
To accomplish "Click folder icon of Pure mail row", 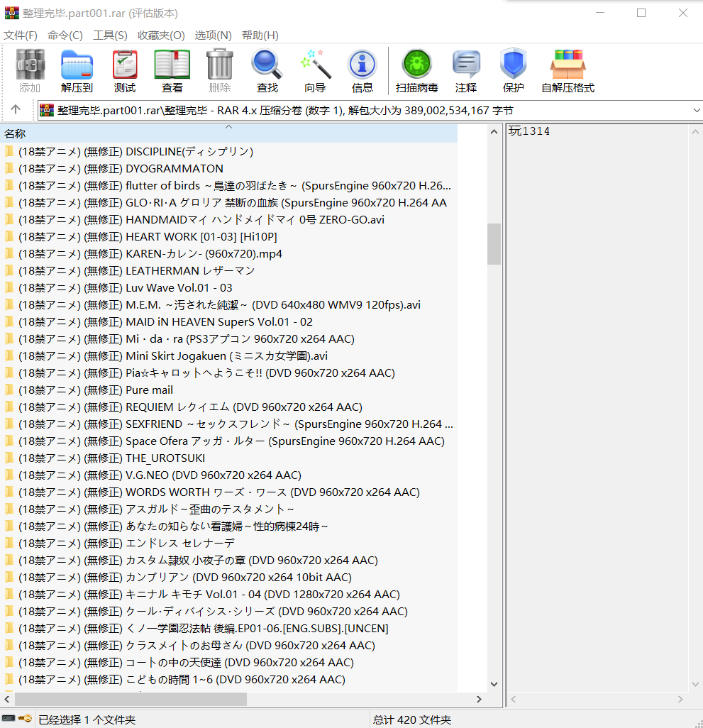I will [x=9, y=390].
